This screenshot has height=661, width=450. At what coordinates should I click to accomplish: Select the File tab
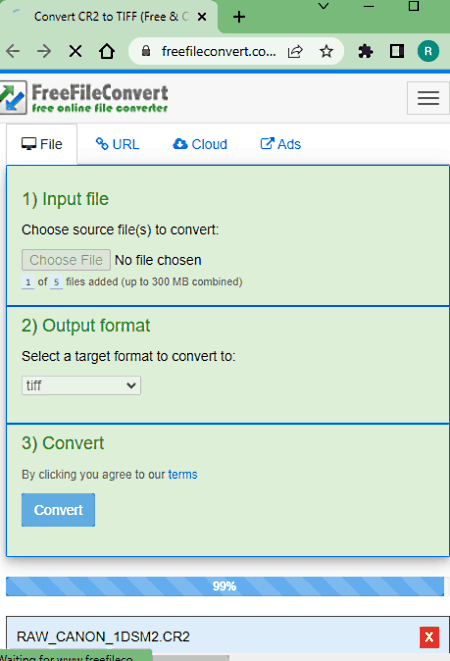(42, 144)
